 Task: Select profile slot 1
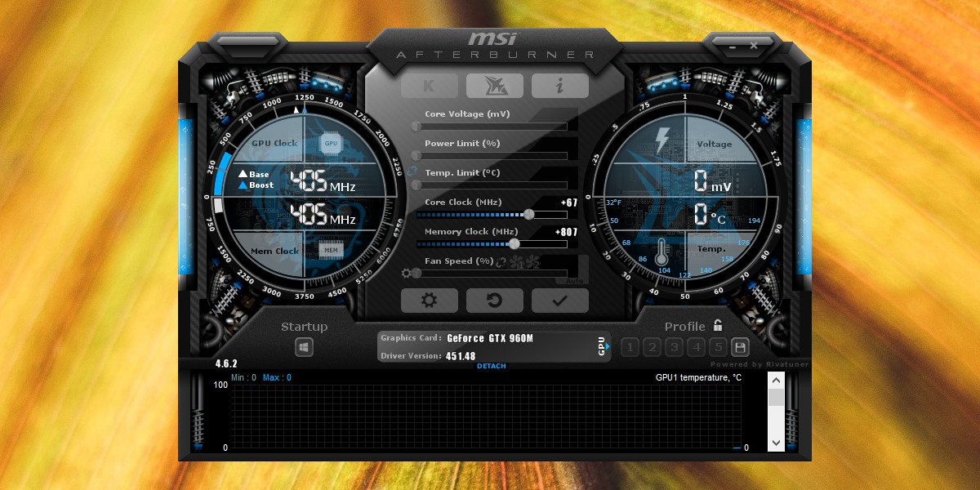630,347
